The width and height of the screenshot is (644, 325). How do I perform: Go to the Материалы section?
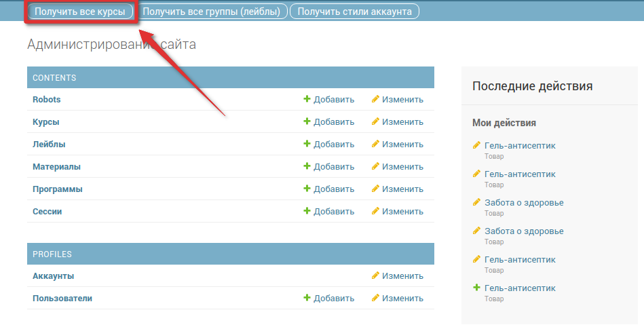tap(56, 166)
